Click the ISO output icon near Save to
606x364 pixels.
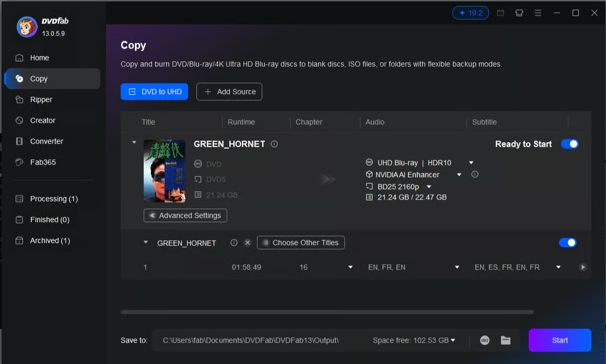(x=485, y=340)
